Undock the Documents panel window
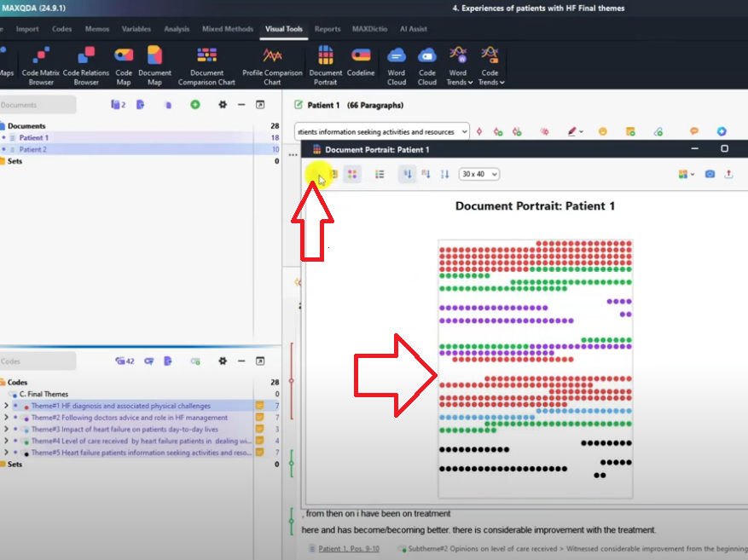Screen dimensions: 748x560 click(260, 104)
